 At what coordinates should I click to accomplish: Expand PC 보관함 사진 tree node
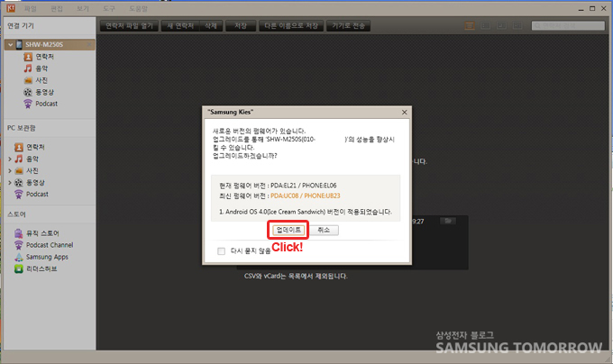(10, 170)
